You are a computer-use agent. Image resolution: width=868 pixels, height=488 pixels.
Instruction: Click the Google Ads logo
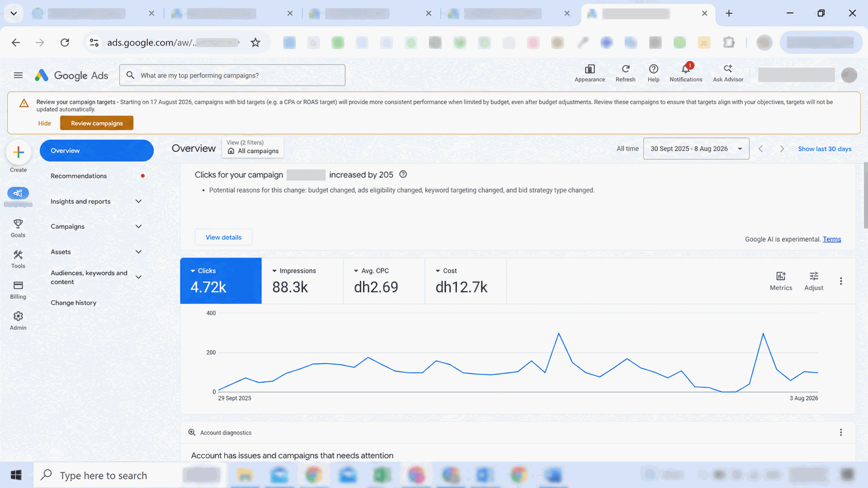72,75
